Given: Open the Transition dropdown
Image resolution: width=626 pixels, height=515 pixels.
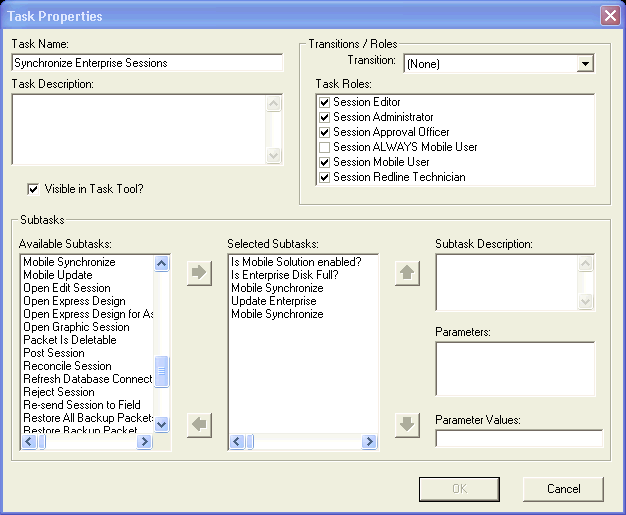Looking at the screenshot, I should pos(585,64).
